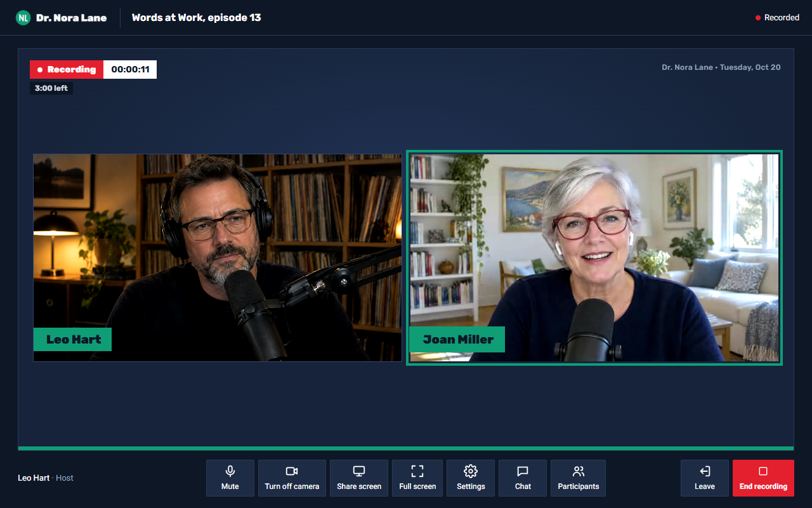Share screen from the bottom toolbar
This screenshot has width=812, height=508.
tap(359, 478)
